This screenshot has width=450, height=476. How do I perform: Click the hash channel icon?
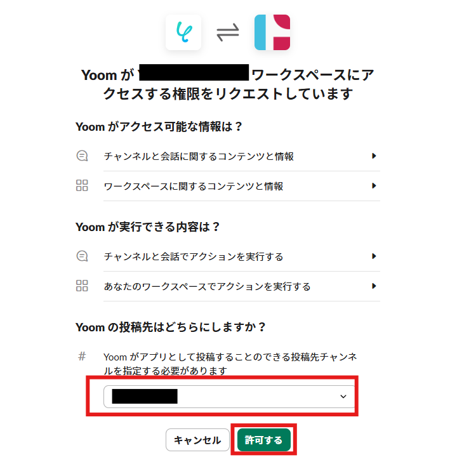coord(82,356)
